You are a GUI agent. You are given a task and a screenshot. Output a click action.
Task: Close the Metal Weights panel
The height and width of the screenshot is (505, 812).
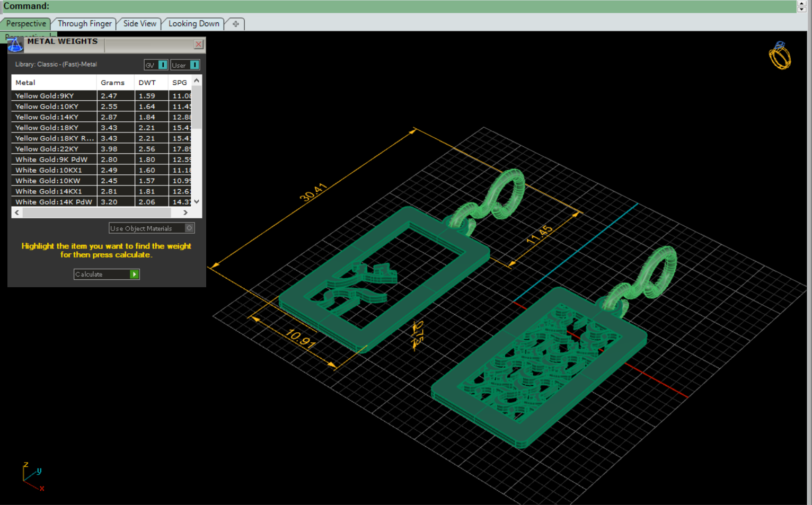(x=198, y=45)
